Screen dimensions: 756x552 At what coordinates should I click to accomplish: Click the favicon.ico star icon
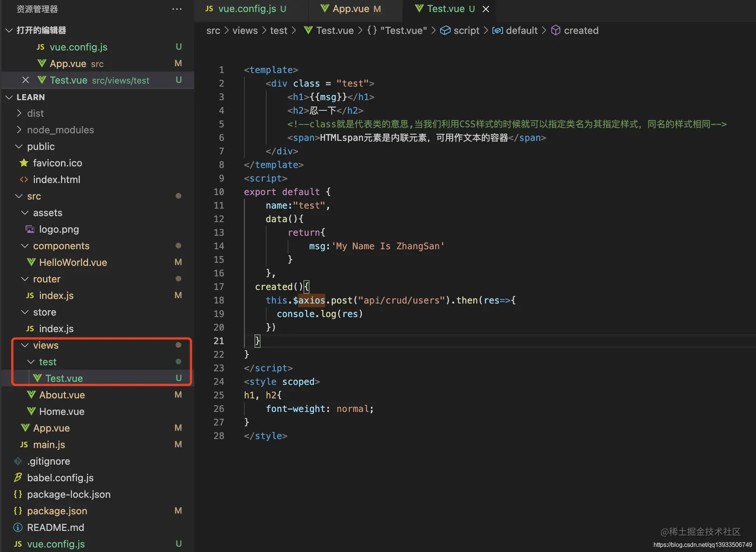(23, 163)
